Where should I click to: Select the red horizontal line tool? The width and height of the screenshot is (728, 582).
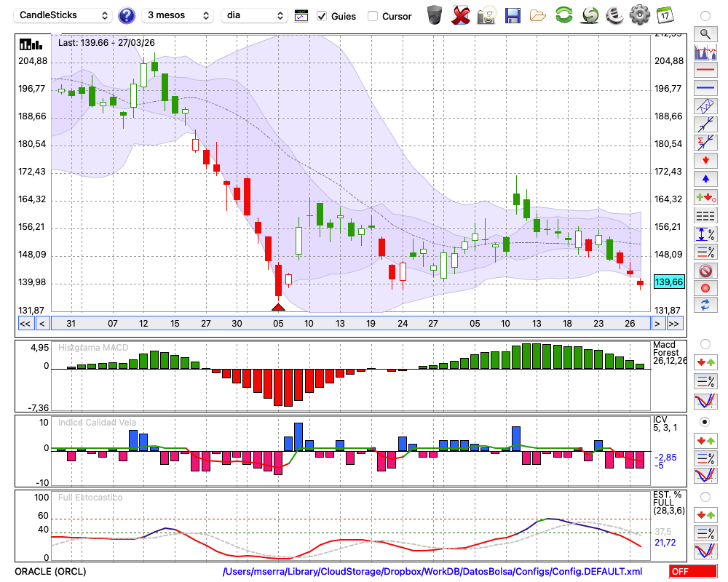click(705, 71)
